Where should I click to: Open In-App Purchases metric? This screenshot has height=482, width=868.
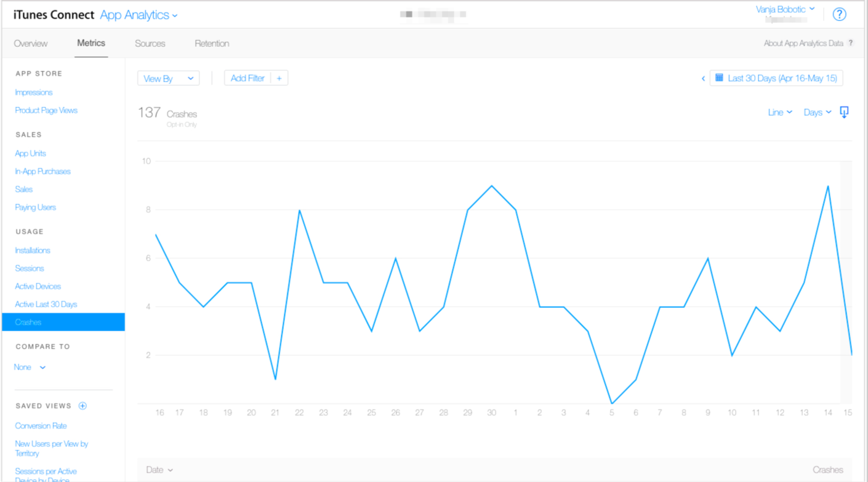42,171
